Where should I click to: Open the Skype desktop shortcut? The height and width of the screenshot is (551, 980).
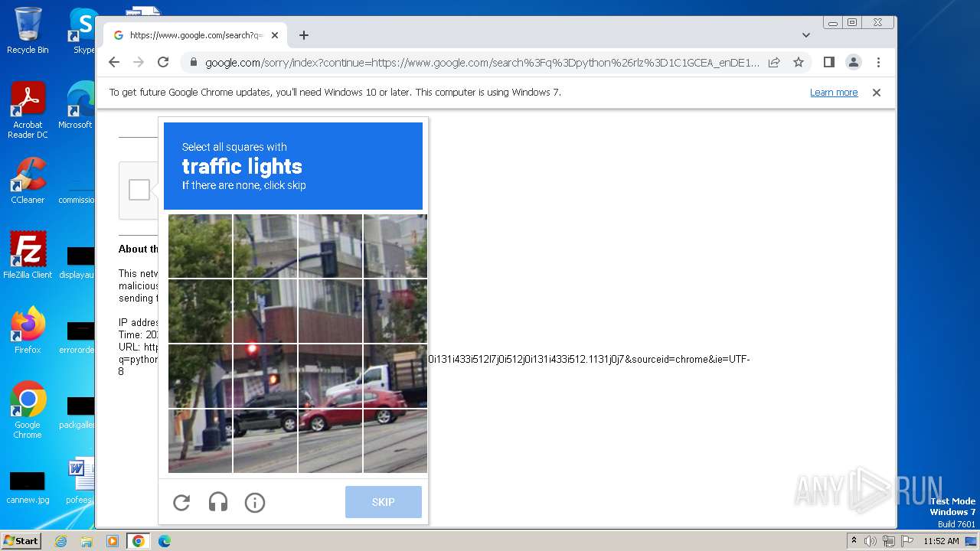pyautogui.click(x=83, y=31)
